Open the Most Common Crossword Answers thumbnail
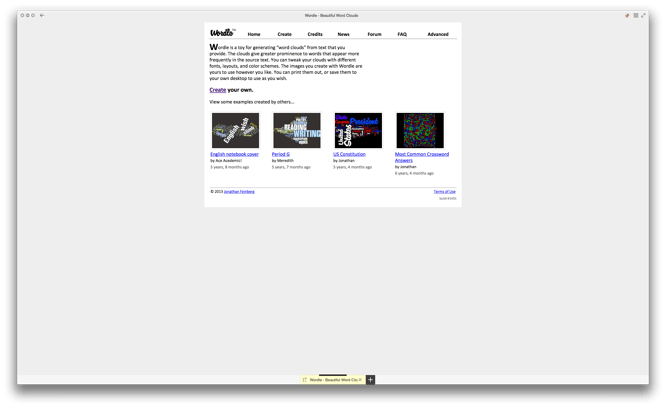Viewport: 666px width, 408px height. click(x=420, y=130)
